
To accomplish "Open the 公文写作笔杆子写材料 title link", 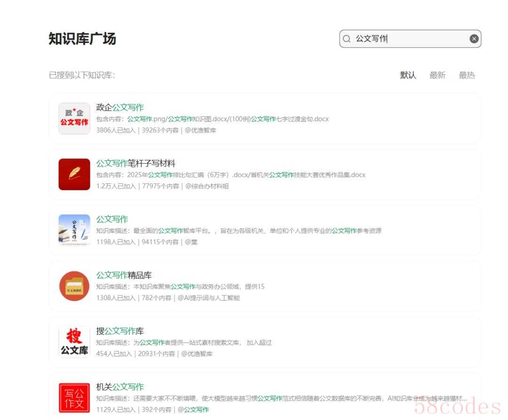I will click(135, 163).
